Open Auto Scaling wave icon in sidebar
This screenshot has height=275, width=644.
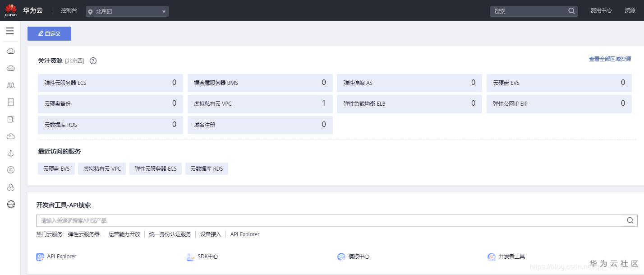coord(11,85)
